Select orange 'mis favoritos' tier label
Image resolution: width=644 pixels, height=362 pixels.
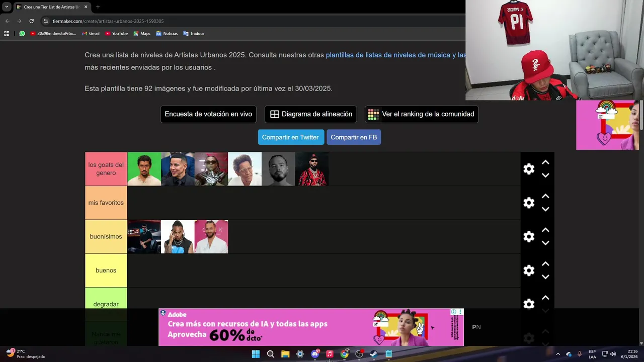coord(106,203)
